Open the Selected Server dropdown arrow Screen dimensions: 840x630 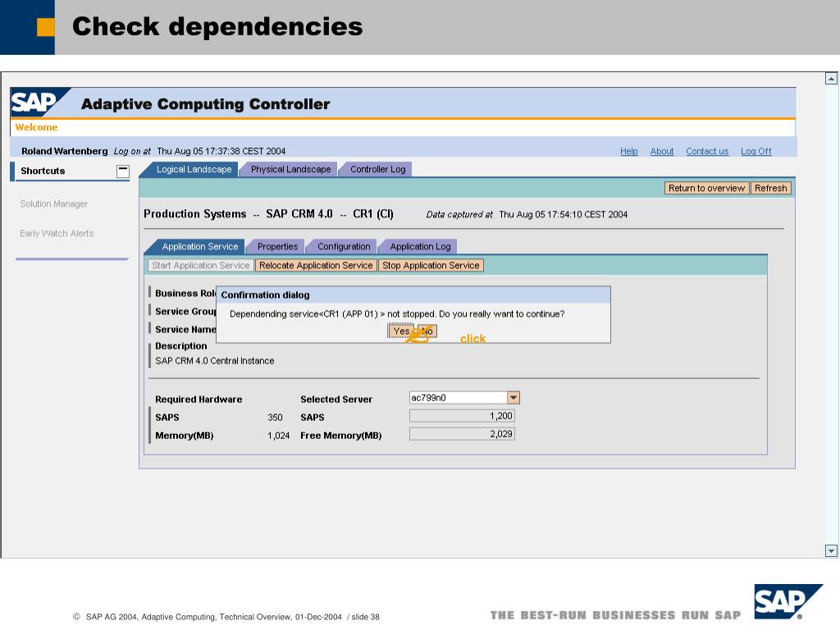[x=514, y=398]
